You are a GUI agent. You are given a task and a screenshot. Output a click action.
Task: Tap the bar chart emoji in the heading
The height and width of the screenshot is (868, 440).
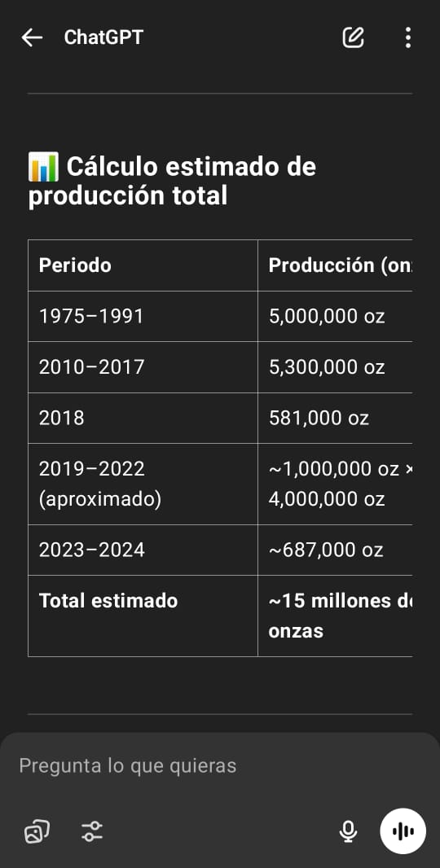pyautogui.click(x=43, y=167)
